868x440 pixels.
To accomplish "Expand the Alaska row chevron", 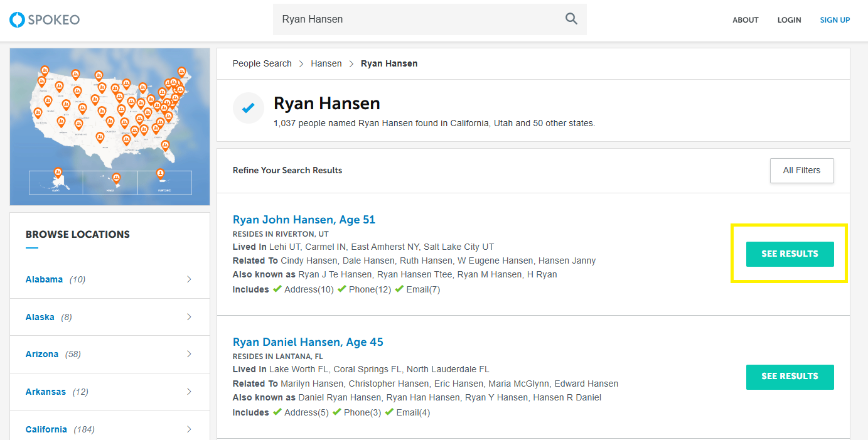I will point(189,317).
